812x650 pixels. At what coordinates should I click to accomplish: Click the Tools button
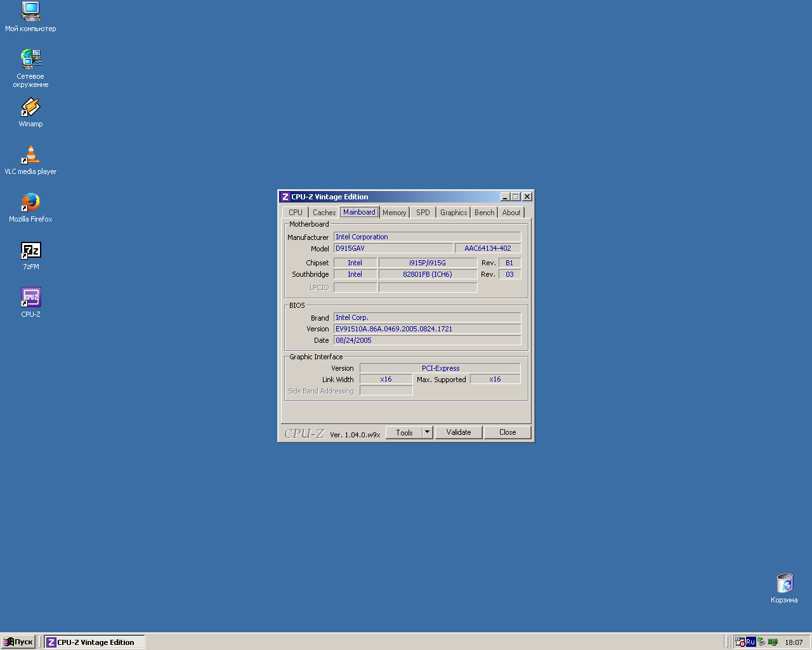(404, 432)
